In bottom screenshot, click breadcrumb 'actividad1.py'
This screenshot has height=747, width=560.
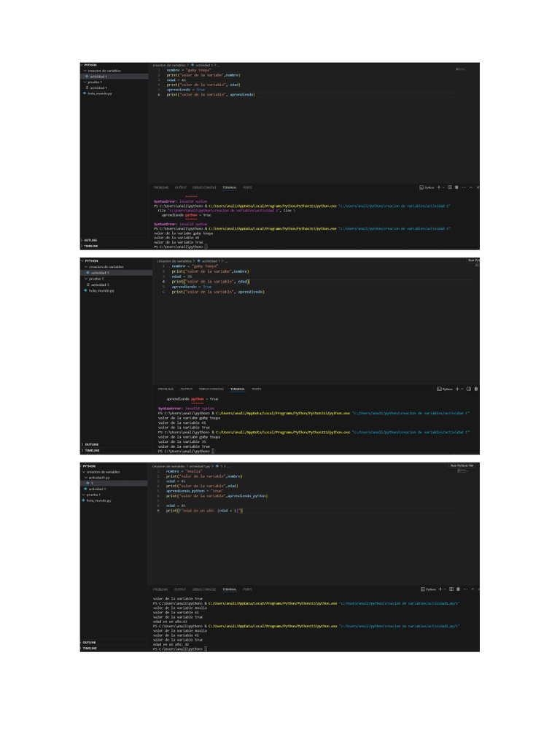[200, 466]
